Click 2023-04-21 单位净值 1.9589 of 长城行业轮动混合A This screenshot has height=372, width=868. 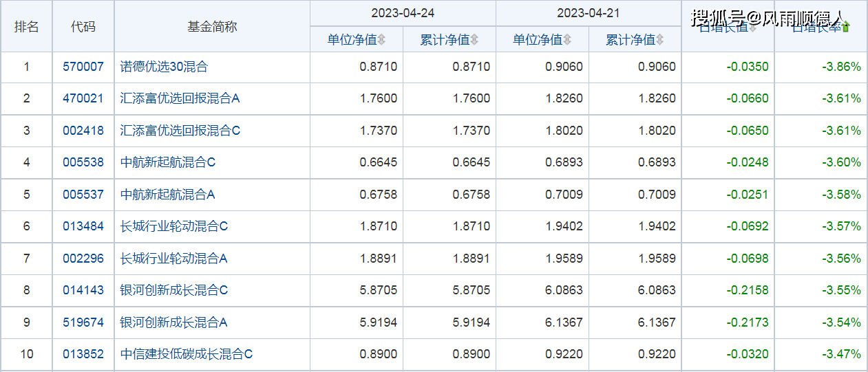564,259
